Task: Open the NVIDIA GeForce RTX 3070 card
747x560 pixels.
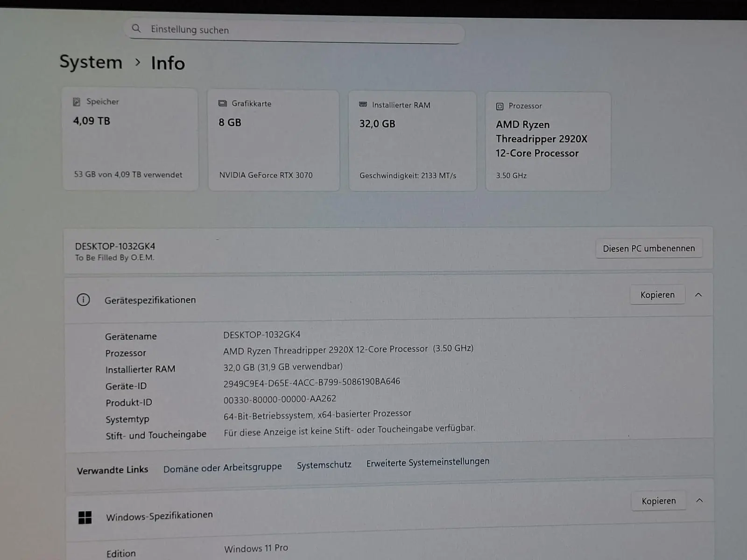Action: pos(273,140)
